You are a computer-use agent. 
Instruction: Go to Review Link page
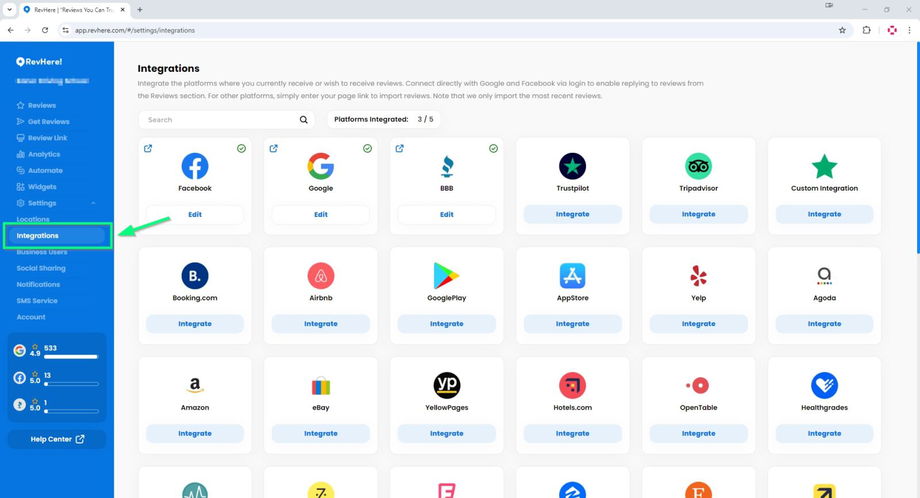tap(42, 138)
